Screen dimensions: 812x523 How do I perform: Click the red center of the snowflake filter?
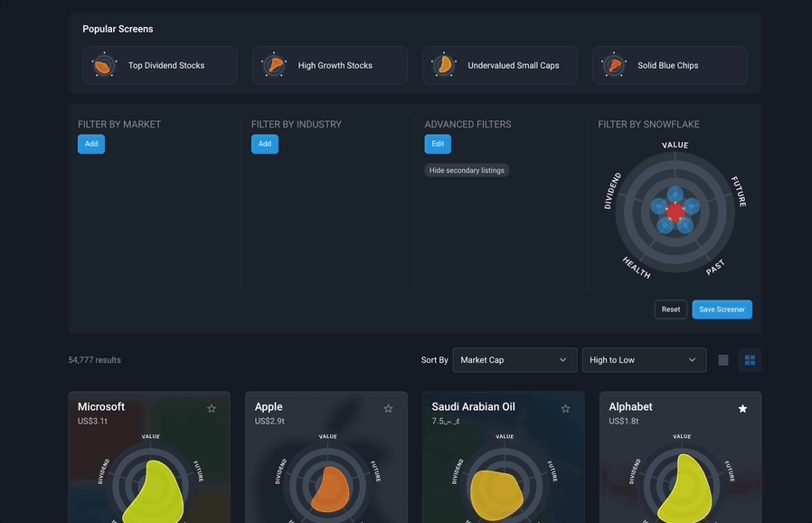pos(675,212)
